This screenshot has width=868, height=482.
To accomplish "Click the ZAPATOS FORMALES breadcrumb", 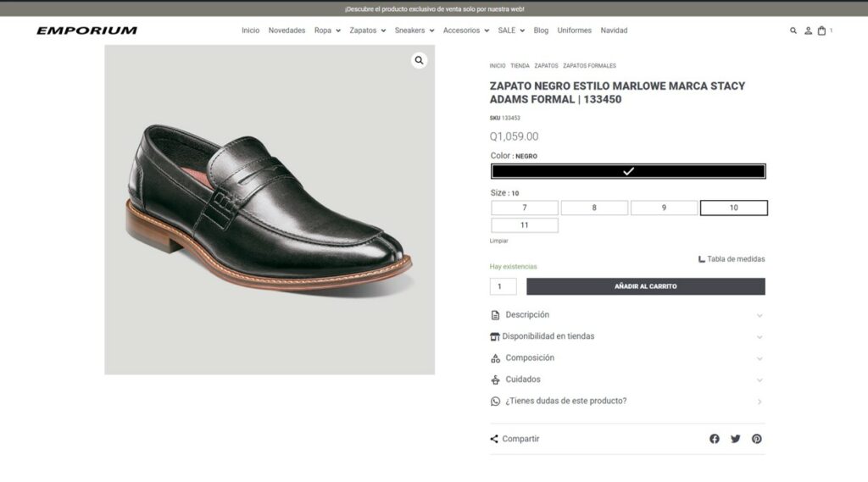I will 589,66.
